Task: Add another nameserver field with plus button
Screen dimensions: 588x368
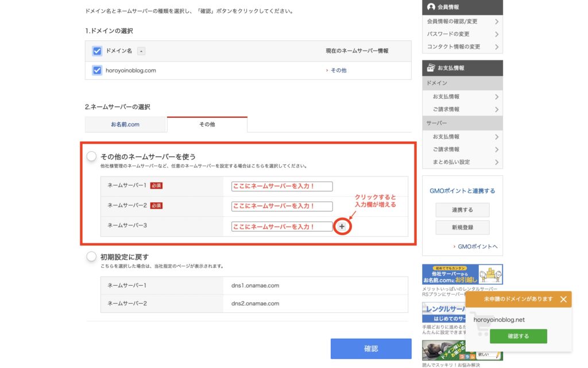Action: click(x=342, y=227)
